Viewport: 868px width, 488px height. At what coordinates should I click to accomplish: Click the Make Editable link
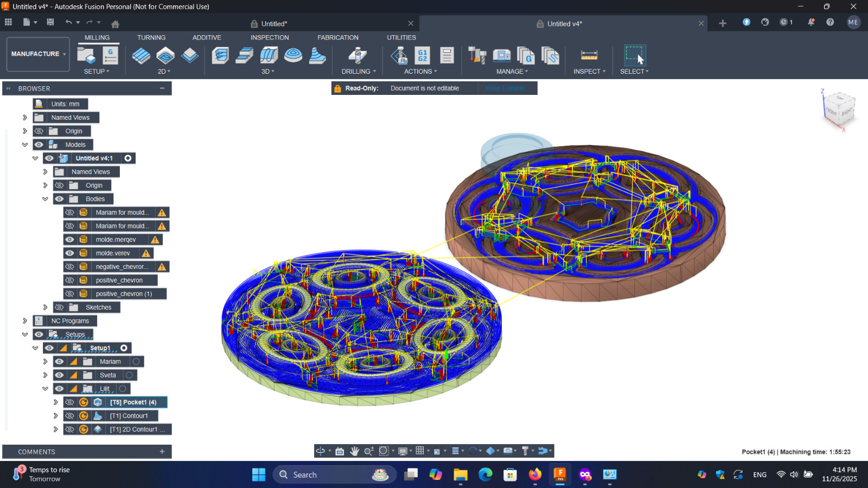coord(505,88)
